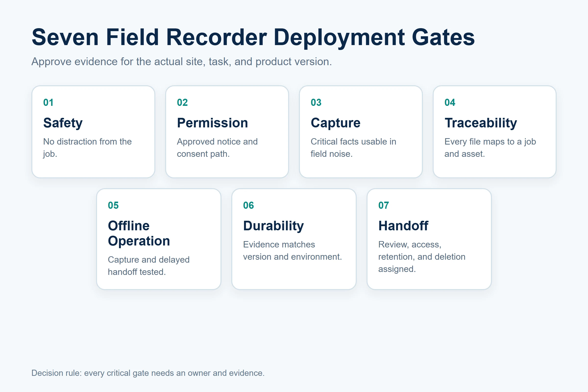Click the 06 number label
588x392 pixels.
pyautogui.click(x=248, y=205)
